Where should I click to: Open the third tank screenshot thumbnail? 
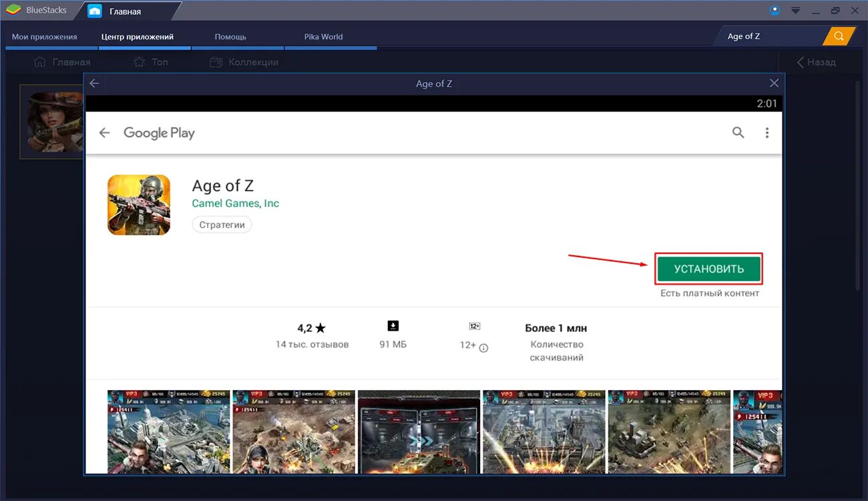click(x=419, y=431)
